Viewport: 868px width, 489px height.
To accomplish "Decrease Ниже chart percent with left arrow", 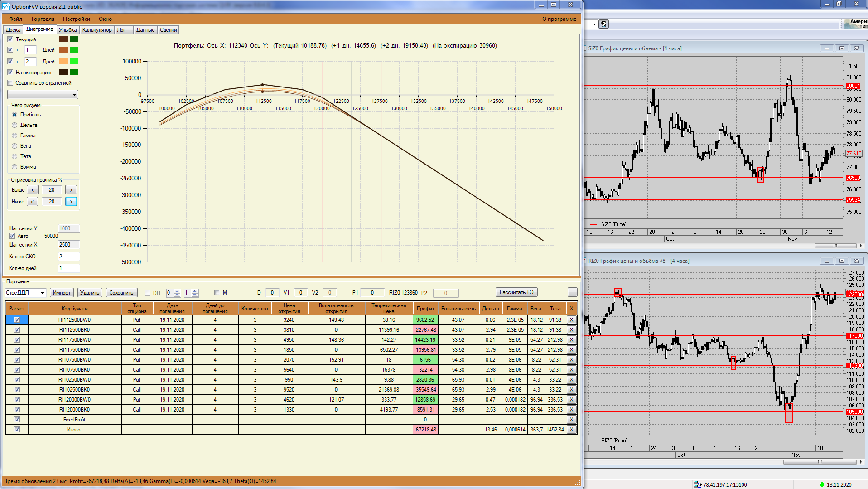I will click(x=32, y=202).
